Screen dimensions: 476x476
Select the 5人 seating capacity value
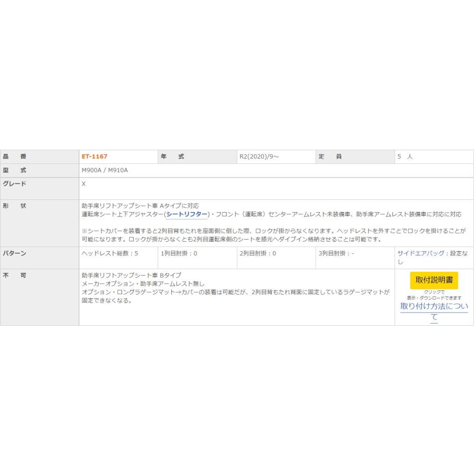coord(404,157)
